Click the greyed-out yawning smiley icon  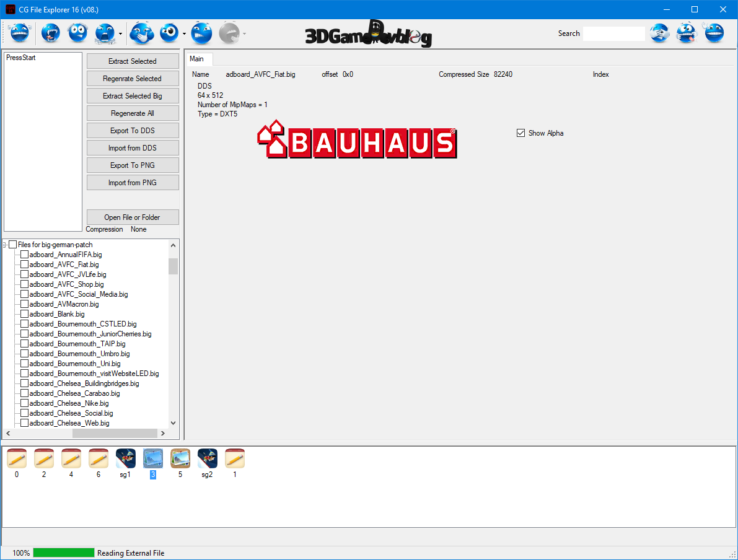point(230,33)
